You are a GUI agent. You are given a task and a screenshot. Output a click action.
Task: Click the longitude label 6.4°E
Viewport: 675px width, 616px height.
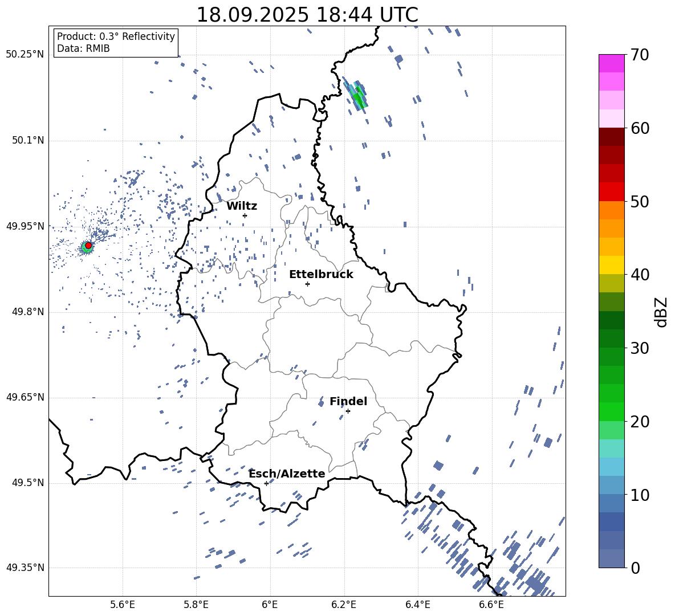tap(417, 605)
